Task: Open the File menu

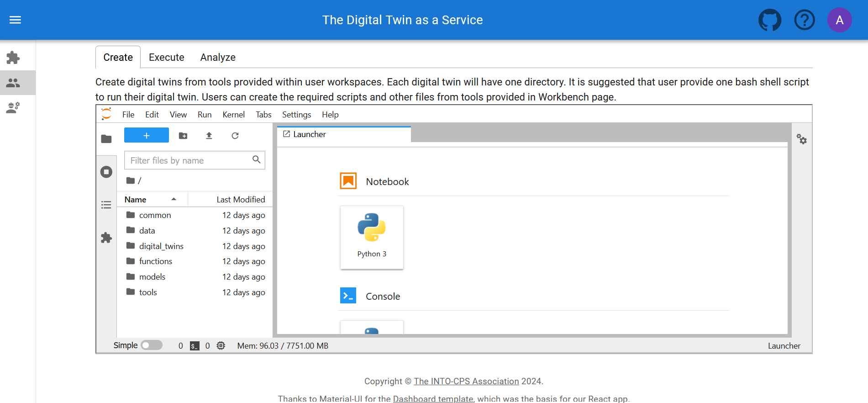Action: pyautogui.click(x=128, y=115)
